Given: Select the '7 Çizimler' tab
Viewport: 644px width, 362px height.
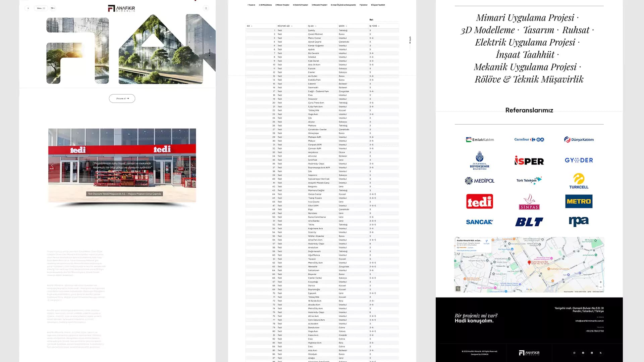Looking at the screenshot, I should [364, 5].
